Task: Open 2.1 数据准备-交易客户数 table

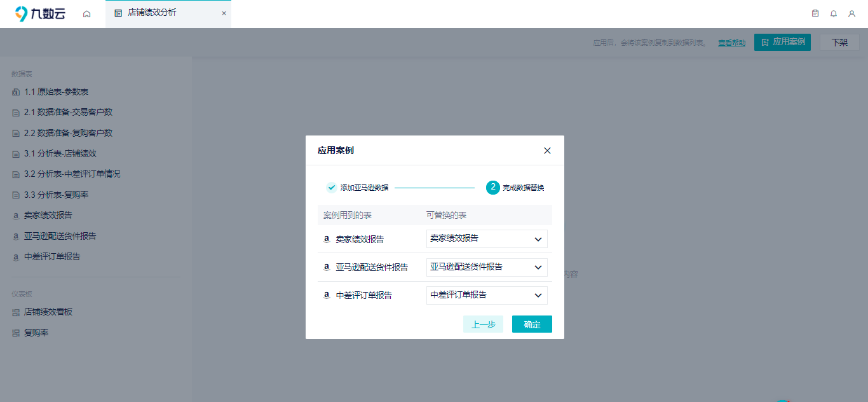Action: tap(68, 112)
